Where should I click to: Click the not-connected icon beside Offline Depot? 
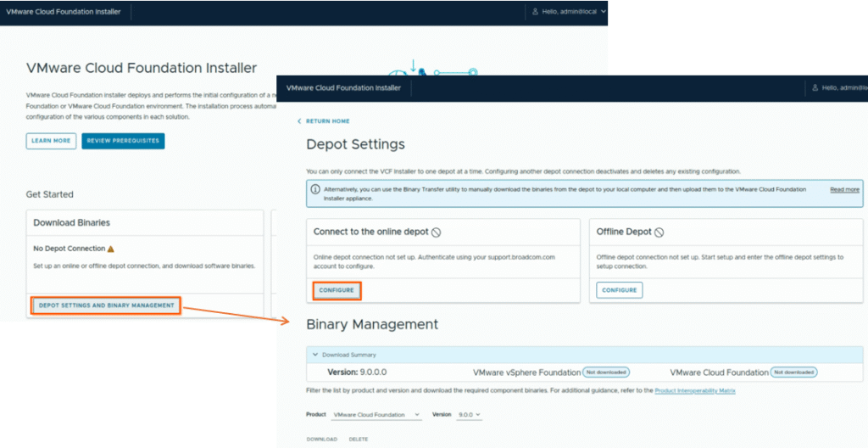659,232
